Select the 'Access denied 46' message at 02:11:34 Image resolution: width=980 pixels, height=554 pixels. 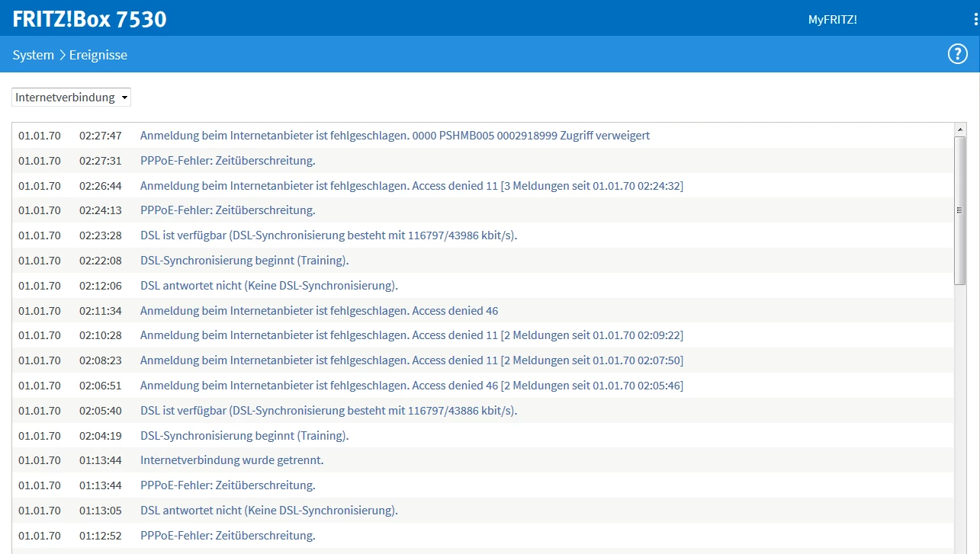point(320,311)
